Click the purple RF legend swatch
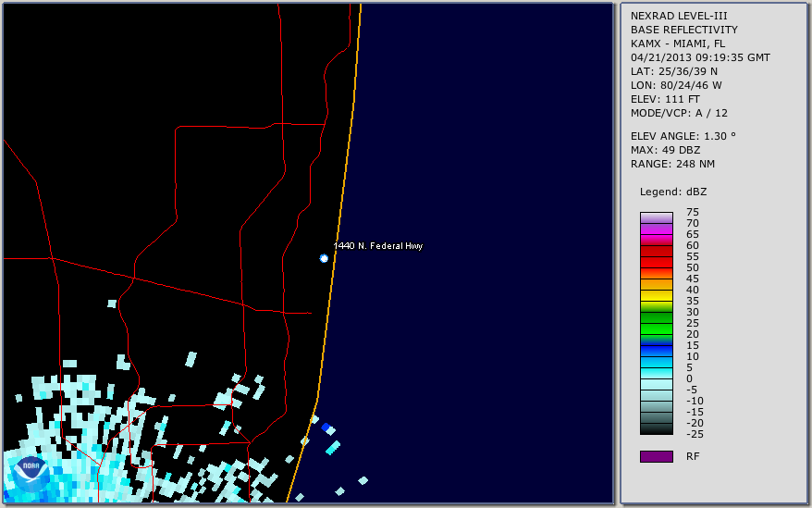Viewport: 812px width, 508px height. click(x=656, y=456)
